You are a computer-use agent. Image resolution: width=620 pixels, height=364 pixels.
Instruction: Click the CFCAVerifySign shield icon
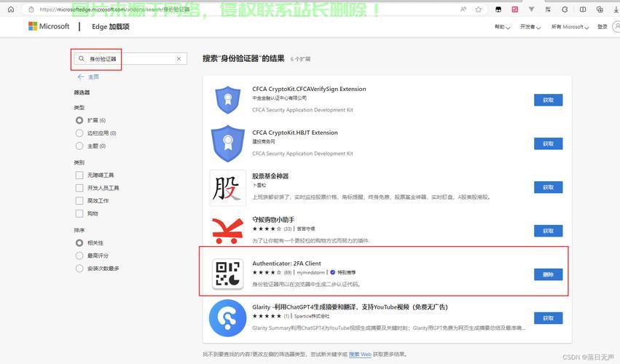click(x=227, y=100)
